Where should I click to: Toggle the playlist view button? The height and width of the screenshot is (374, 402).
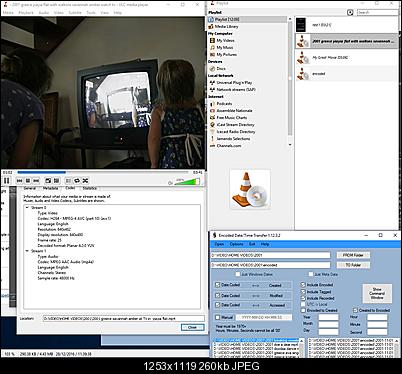[68, 181]
